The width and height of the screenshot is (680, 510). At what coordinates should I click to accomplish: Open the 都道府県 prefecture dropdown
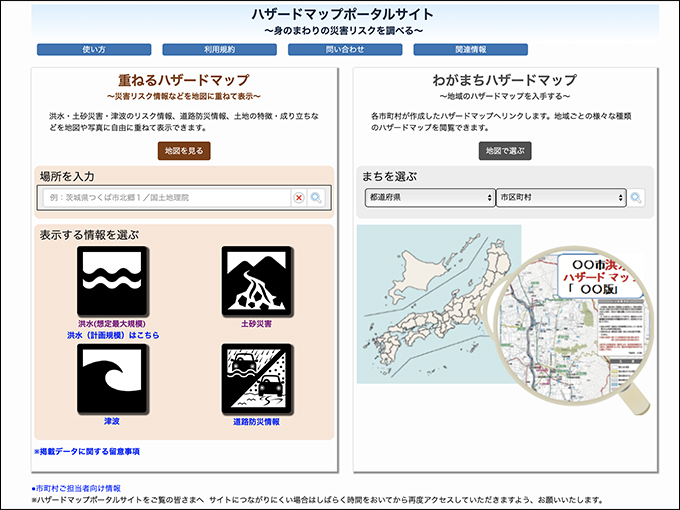click(429, 198)
